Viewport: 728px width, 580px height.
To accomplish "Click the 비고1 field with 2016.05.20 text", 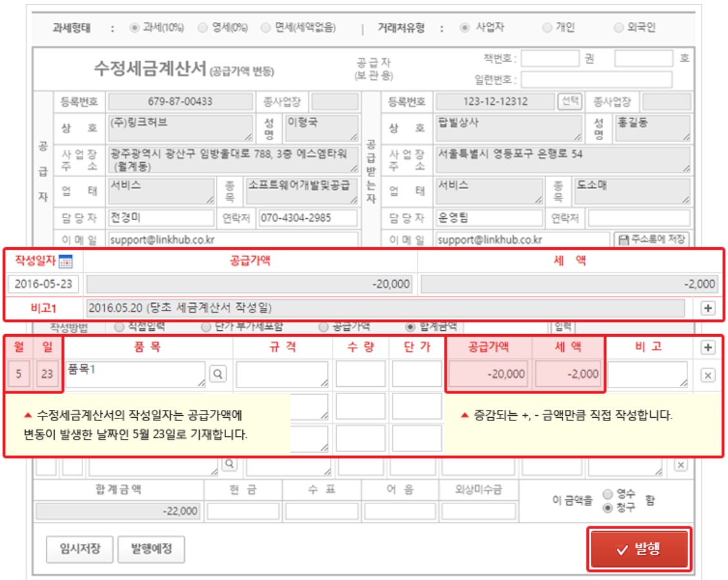I will tap(385, 308).
